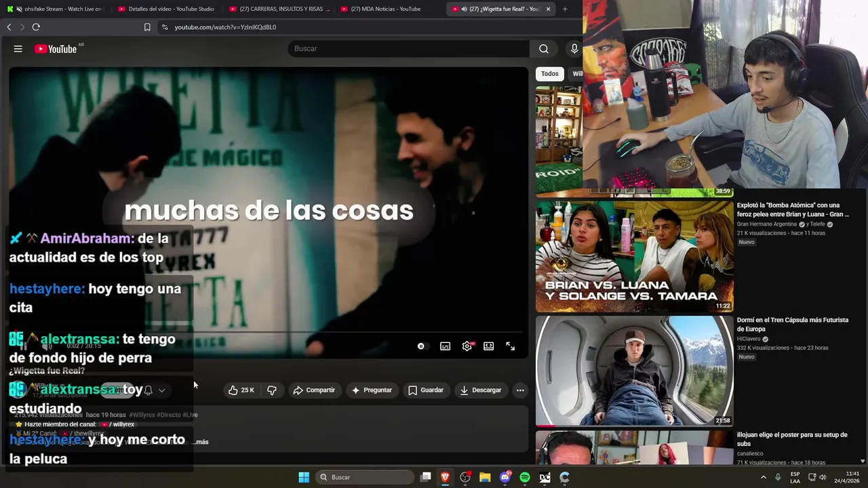Open the Windows Start menu
This screenshot has width=868, height=488.
pos(304,477)
